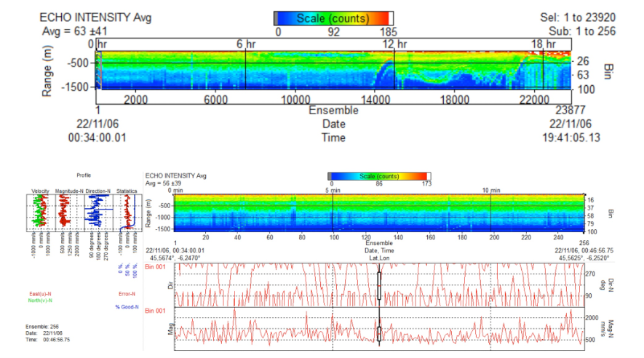Click the North(v)-N legend label
The width and height of the screenshot is (644, 358).
pos(40,301)
